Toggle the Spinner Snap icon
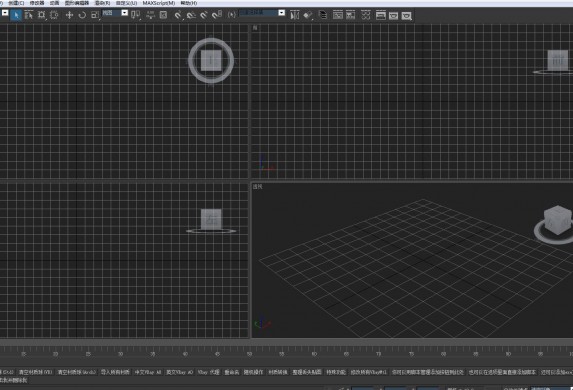The width and height of the screenshot is (573, 390). coord(217,15)
